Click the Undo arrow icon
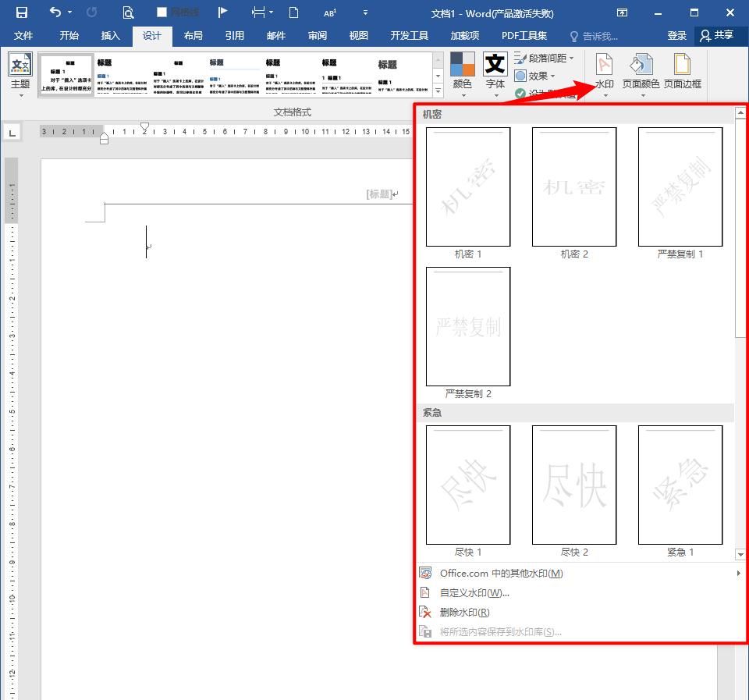This screenshot has height=700, width=749. tap(55, 12)
